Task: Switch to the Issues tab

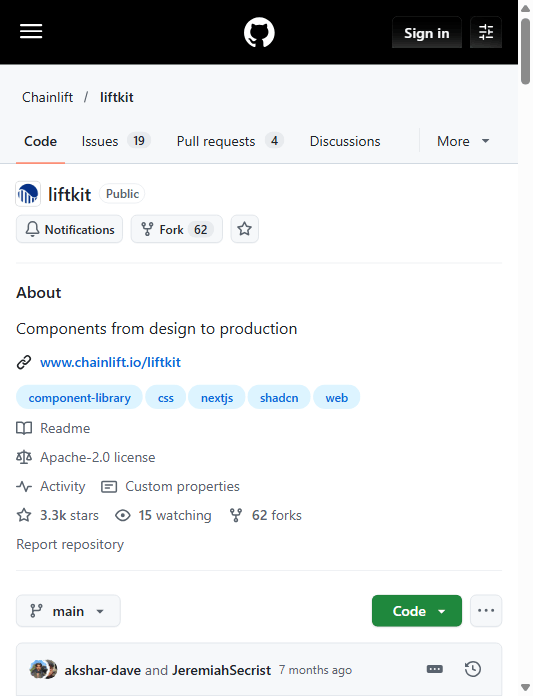Action: [x=116, y=141]
